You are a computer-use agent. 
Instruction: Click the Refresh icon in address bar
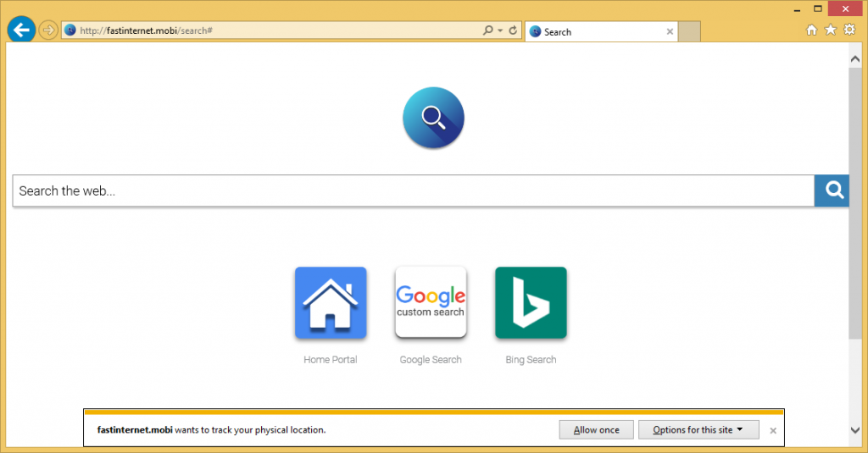click(513, 30)
